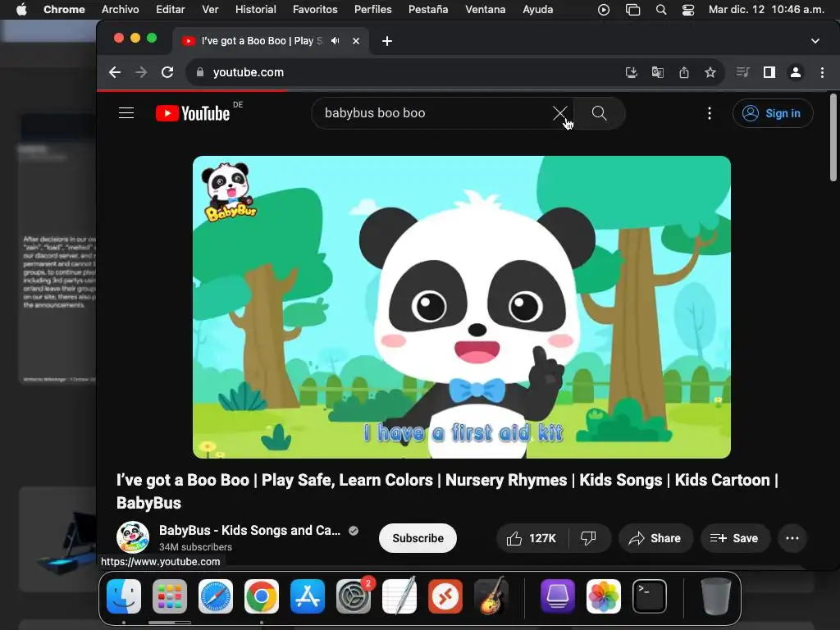This screenshot has width=840, height=630.
Task: Open the date and time menu
Action: pyautogui.click(x=766, y=10)
